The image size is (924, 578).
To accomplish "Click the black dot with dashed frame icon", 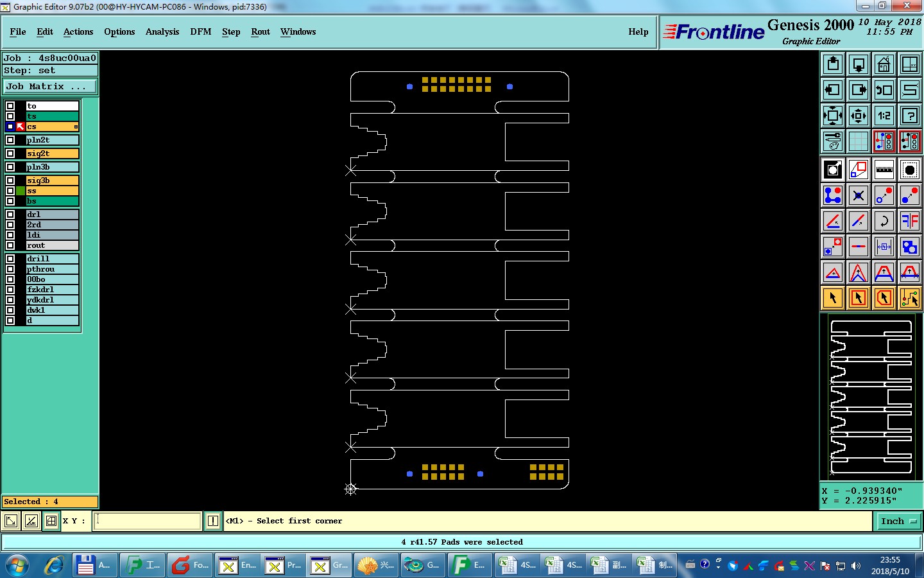I will point(910,170).
